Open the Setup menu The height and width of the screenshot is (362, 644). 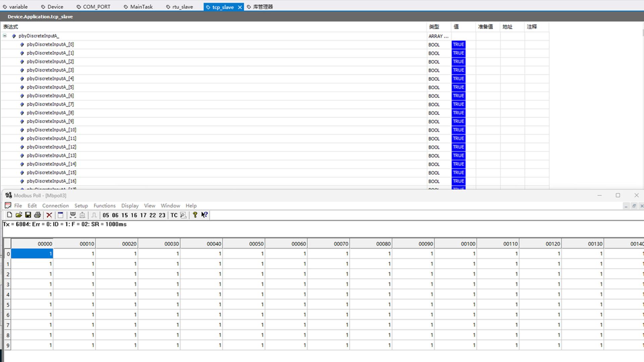(81, 205)
